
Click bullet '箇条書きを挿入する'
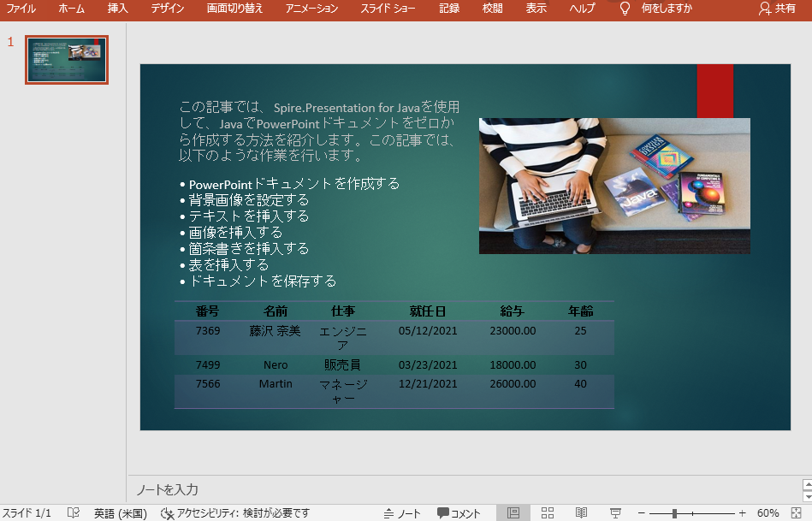(248, 249)
